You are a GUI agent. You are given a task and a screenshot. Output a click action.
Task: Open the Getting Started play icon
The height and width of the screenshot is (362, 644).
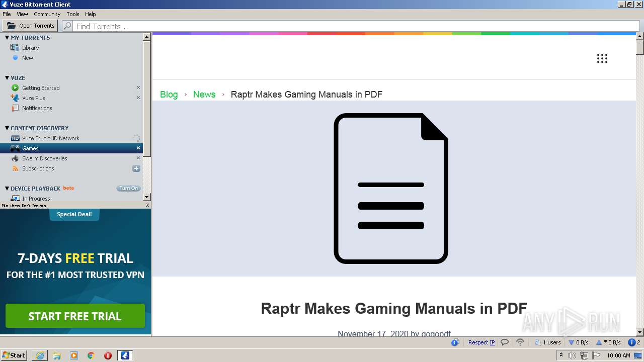(15, 88)
